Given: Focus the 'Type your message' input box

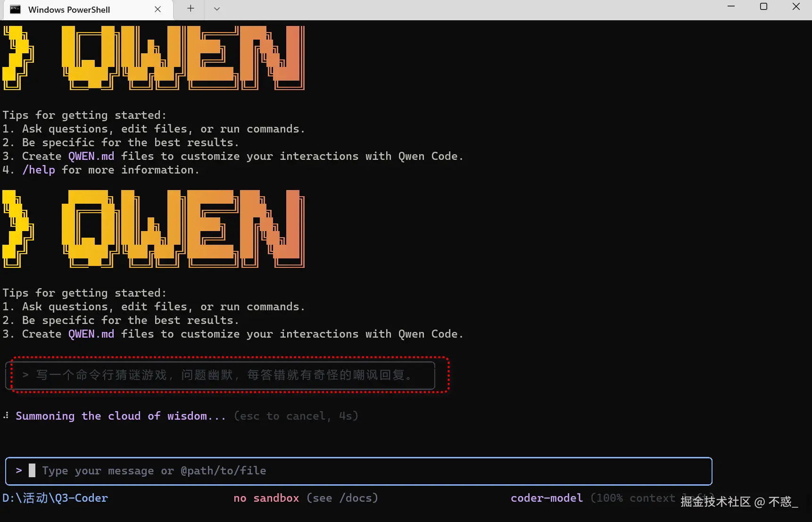Looking at the screenshot, I should pyautogui.click(x=358, y=471).
